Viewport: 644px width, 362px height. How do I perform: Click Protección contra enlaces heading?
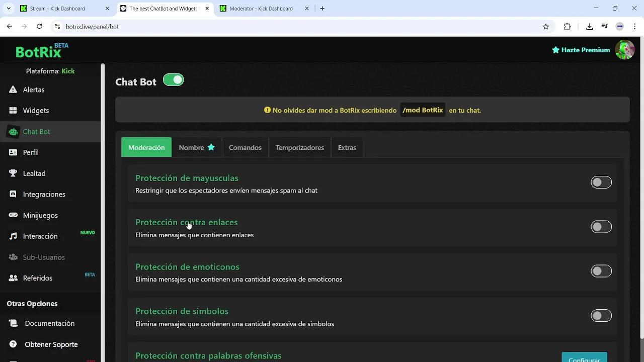tap(186, 222)
